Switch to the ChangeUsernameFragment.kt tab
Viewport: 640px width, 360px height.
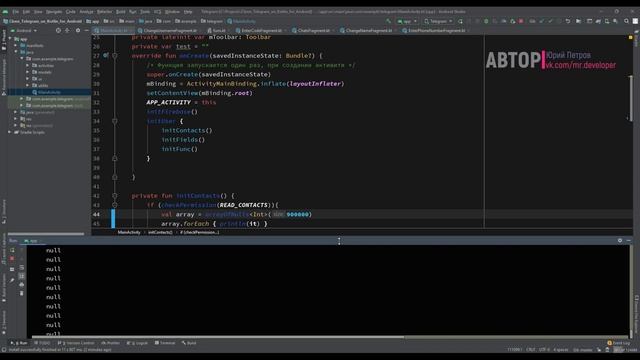click(x=167, y=31)
